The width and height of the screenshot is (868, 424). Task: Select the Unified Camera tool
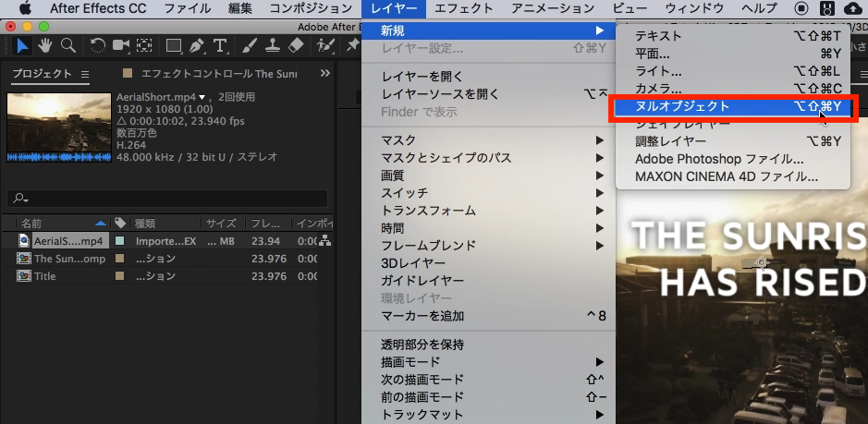tap(121, 46)
